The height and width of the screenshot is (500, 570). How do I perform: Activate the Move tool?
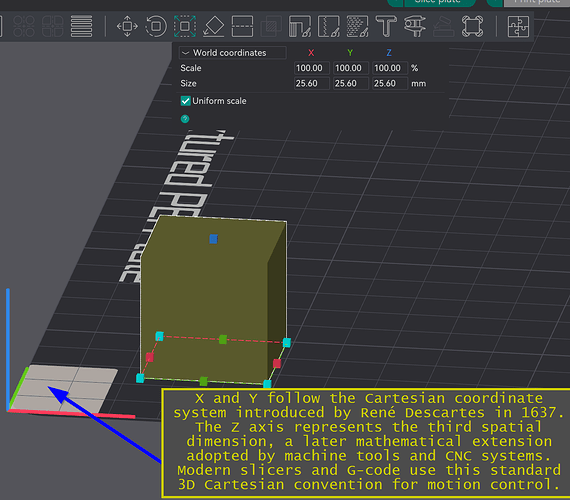(x=127, y=26)
